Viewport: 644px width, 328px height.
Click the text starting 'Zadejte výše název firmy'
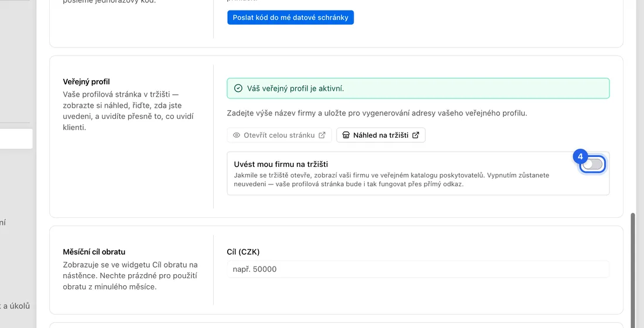point(377,113)
